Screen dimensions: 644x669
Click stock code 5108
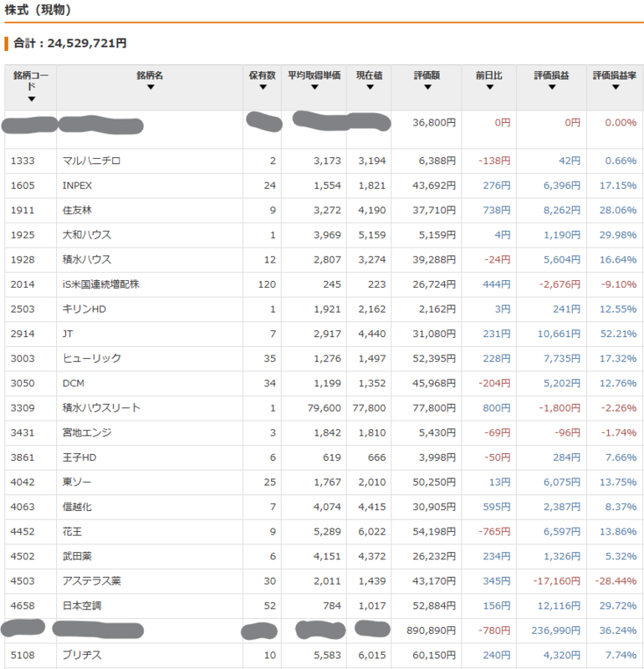pyautogui.click(x=23, y=656)
